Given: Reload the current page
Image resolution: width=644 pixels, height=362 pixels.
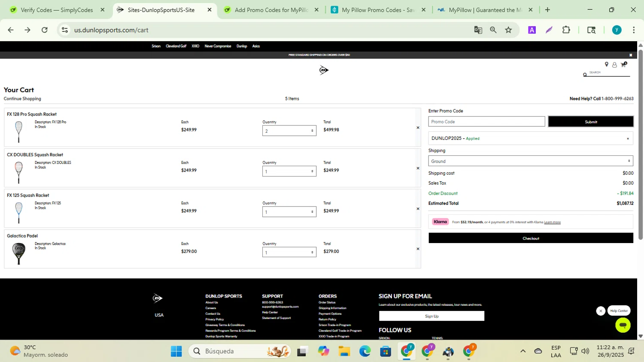Looking at the screenshot, I should [x=45, y=30].
